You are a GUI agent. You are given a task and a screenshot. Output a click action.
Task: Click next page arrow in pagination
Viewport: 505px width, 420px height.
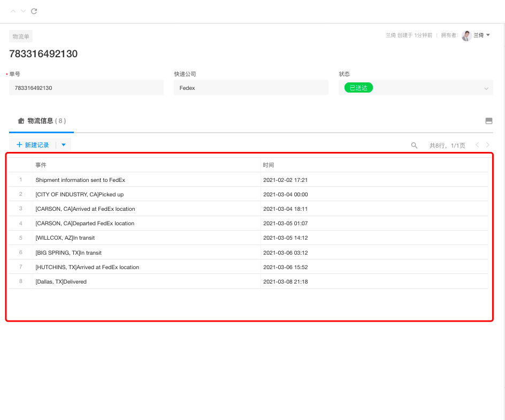tap(487, 145)
